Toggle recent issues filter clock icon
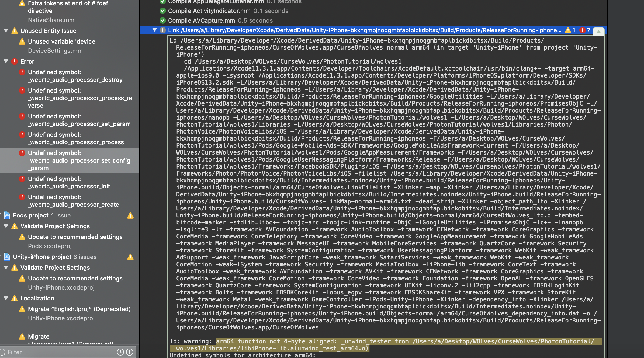The image size is (644, 358). coord(120,352)
